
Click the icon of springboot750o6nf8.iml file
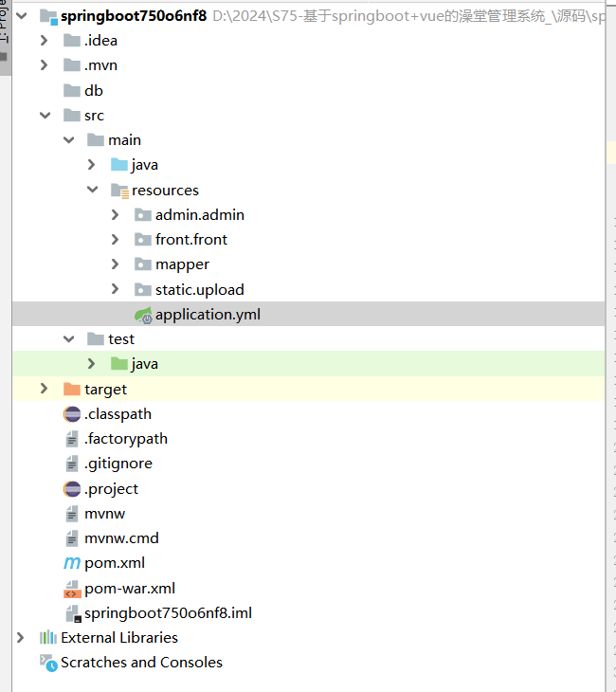coord(72,613)
